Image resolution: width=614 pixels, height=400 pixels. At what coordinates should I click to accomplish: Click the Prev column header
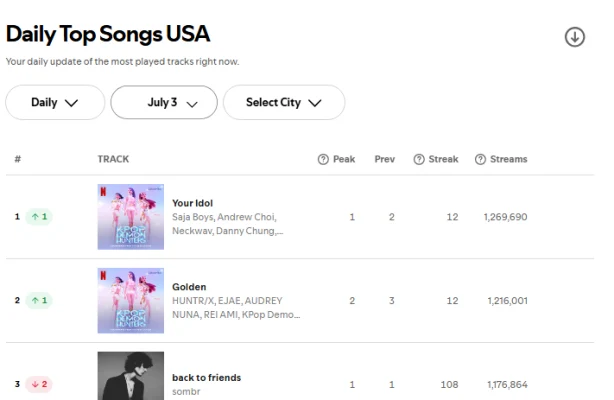point(384,159)
